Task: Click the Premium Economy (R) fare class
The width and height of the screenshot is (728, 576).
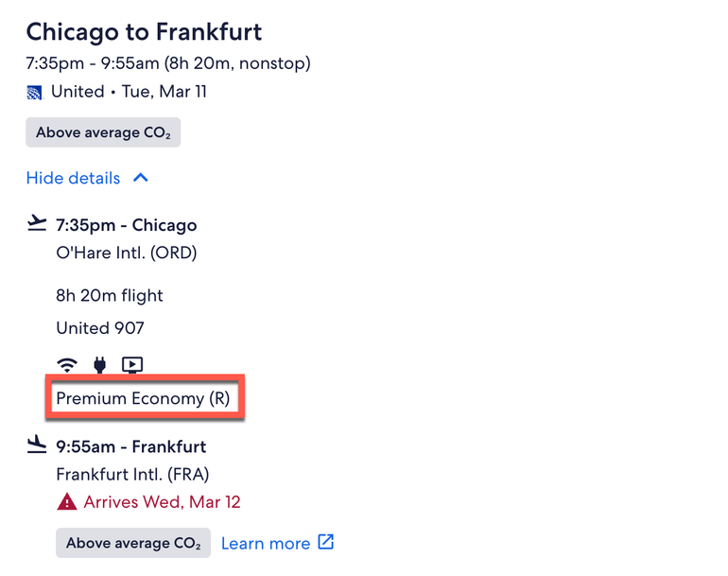Action: [143, 398]
